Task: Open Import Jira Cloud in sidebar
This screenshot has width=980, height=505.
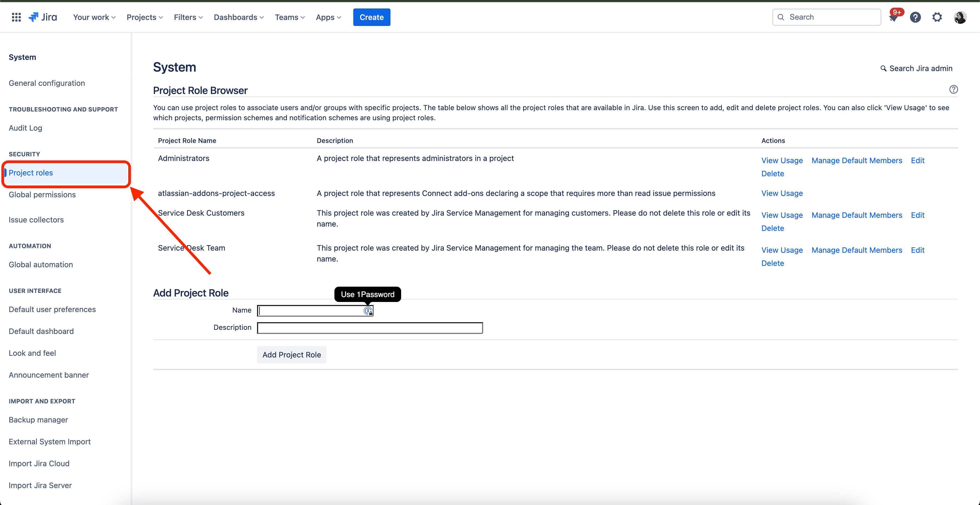Action: pos(39,463)
